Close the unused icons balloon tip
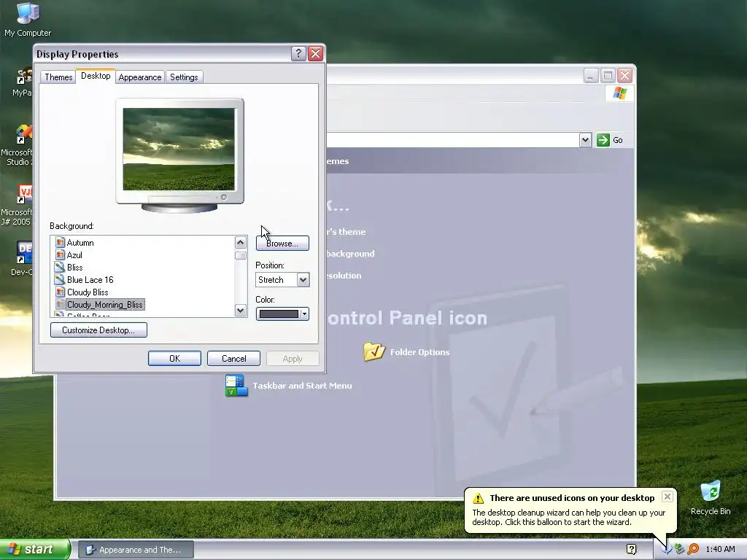Screen dimensions: 747x560 click(x=667, y=497)
